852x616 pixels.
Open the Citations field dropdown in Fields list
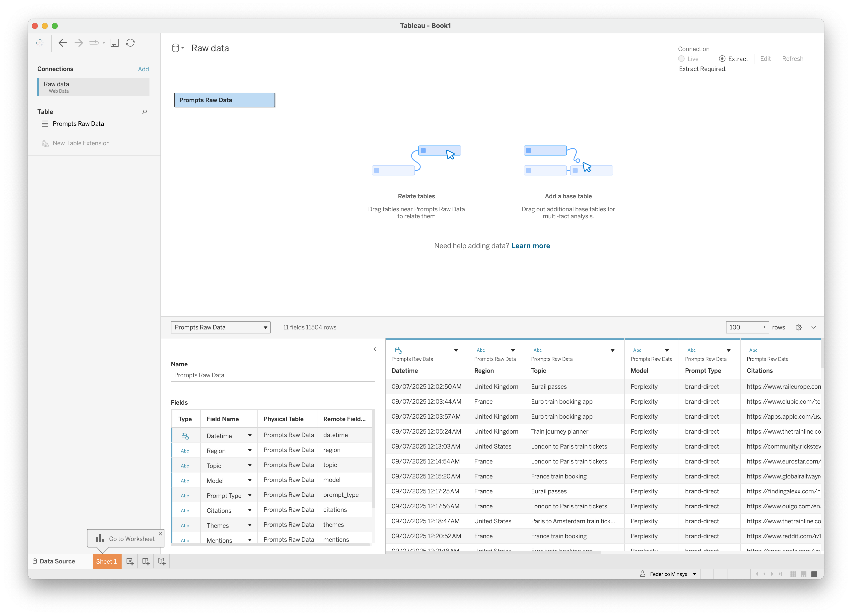click(250, 510)
